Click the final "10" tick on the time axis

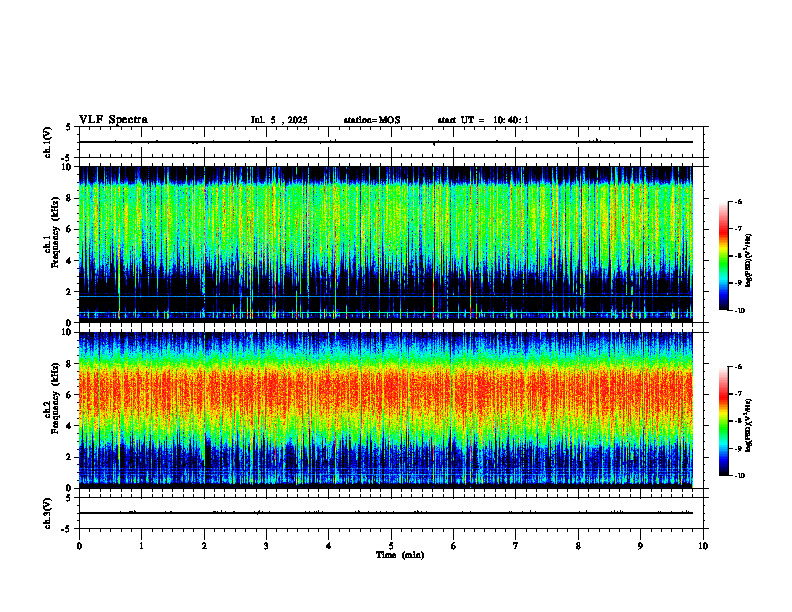703,546
